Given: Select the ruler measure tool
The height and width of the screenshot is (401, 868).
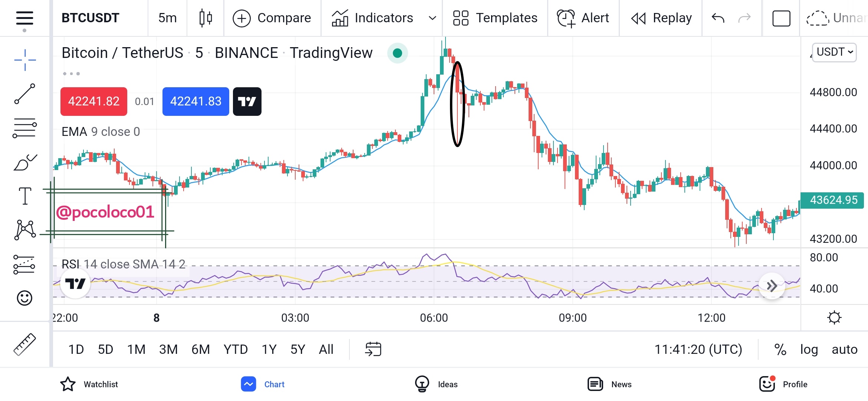Looking at the screenshot, I should pos(24,344).
